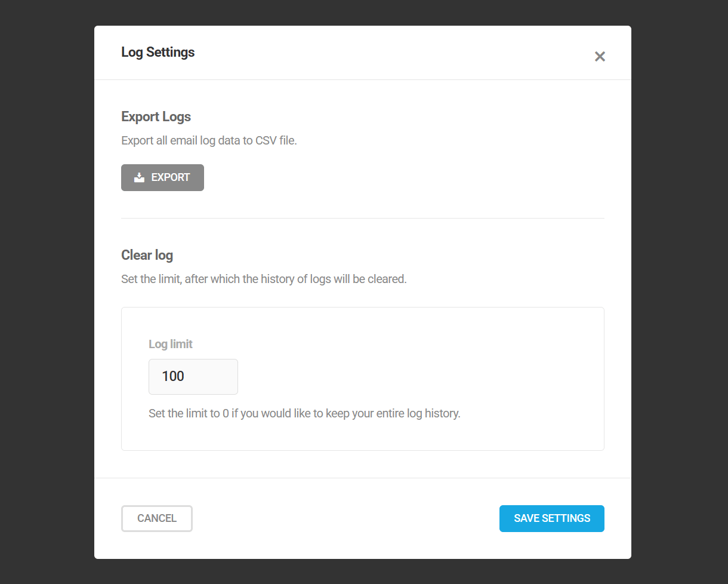Image resolution: width=728 pixels, height=584 pixels.
Task: Click the Export Logs section heading
Action: click(156, 116)
